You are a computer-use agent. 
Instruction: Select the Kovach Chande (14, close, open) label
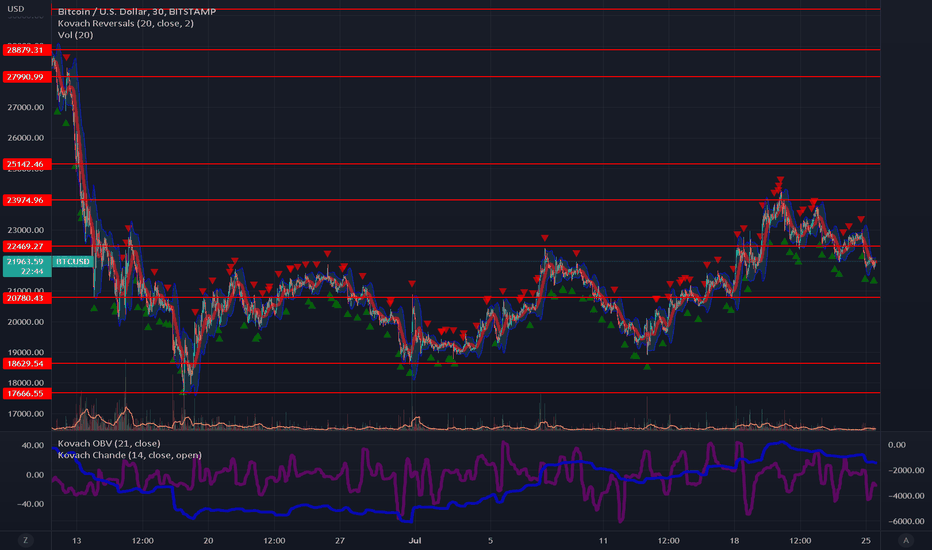pyautogui.click(x=130, y=455)
